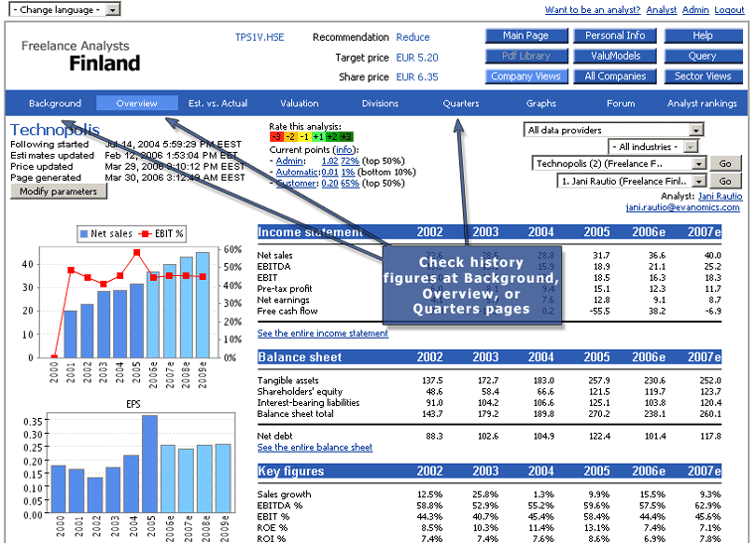Open the Automatic points link
The image size is (756, 543).
tap(296, 172)
